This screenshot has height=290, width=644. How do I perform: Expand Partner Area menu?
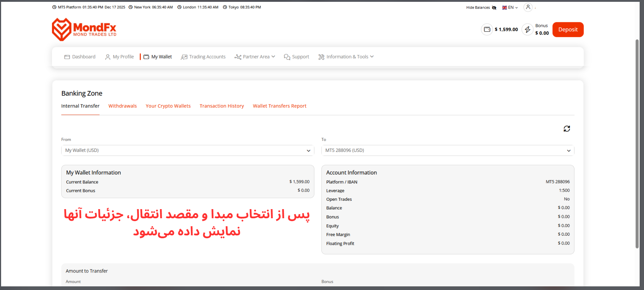(254, 57)
